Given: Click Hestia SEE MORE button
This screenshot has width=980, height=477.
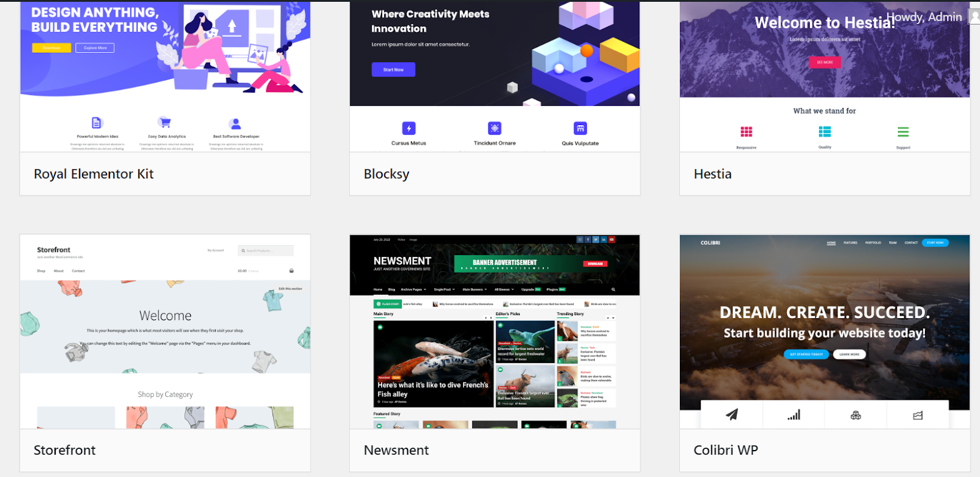Looking at the screenshot, I should [x=824, y=63].
